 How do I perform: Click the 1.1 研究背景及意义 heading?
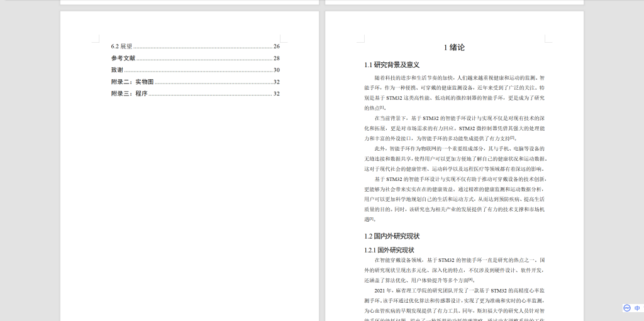(x=392, y=65)
